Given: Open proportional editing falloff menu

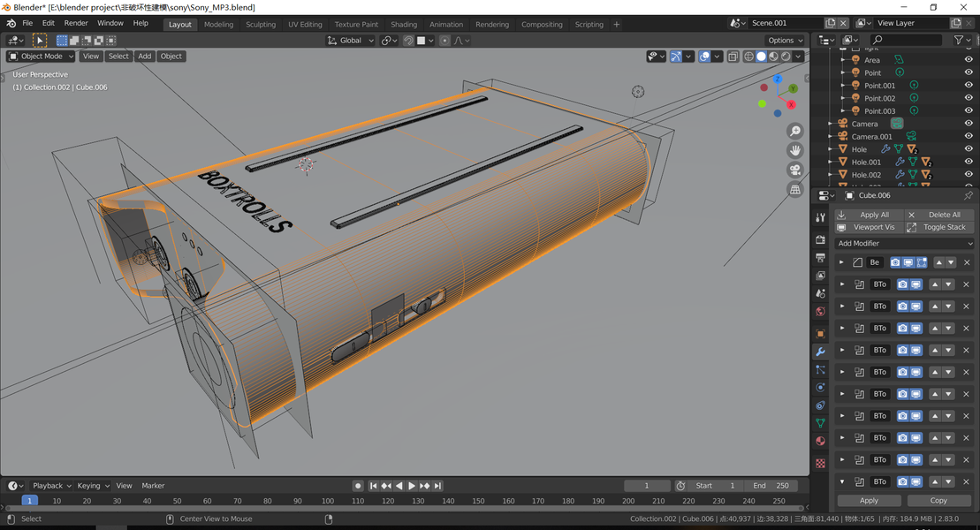Looking at the screenshot, I should click(x=462, y=40).
